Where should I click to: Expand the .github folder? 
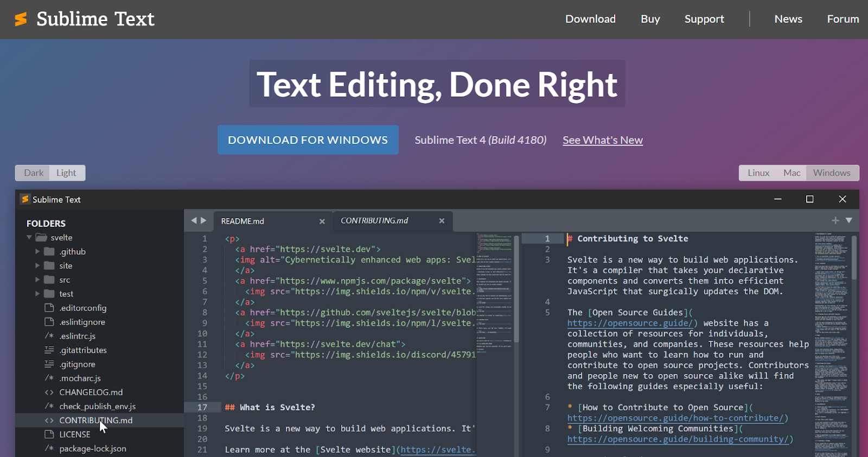click(x=37, y=251)
